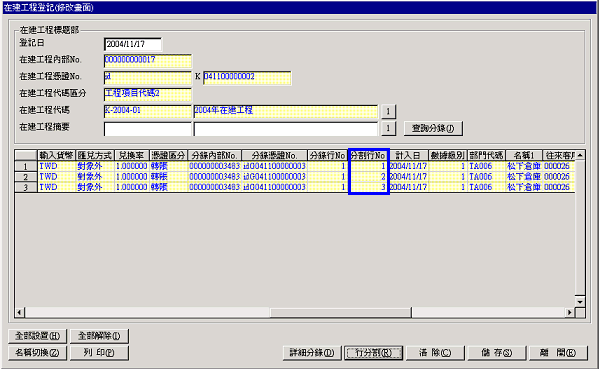This screenshot has width=600, height=371.
Task: Click the field showing 2004年在建工程
Action: click(286, 111)
